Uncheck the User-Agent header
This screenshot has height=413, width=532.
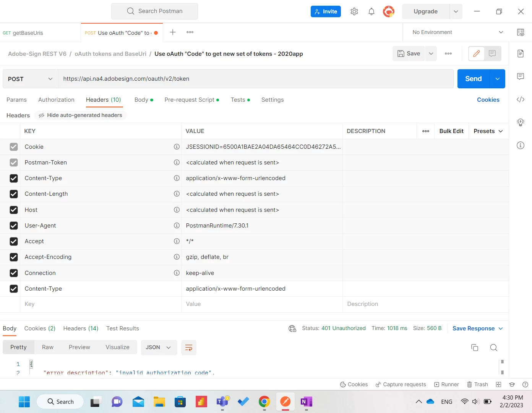(14, 226)
